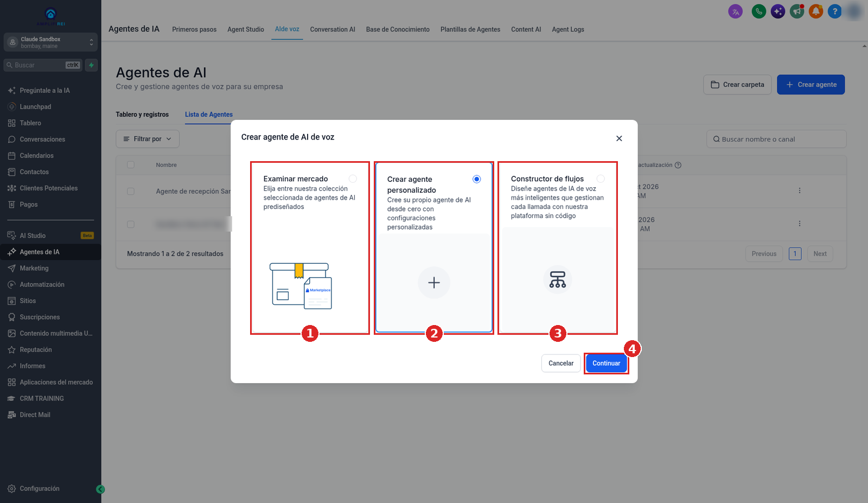Click the AI sparkle icon in header

point(778,11)
